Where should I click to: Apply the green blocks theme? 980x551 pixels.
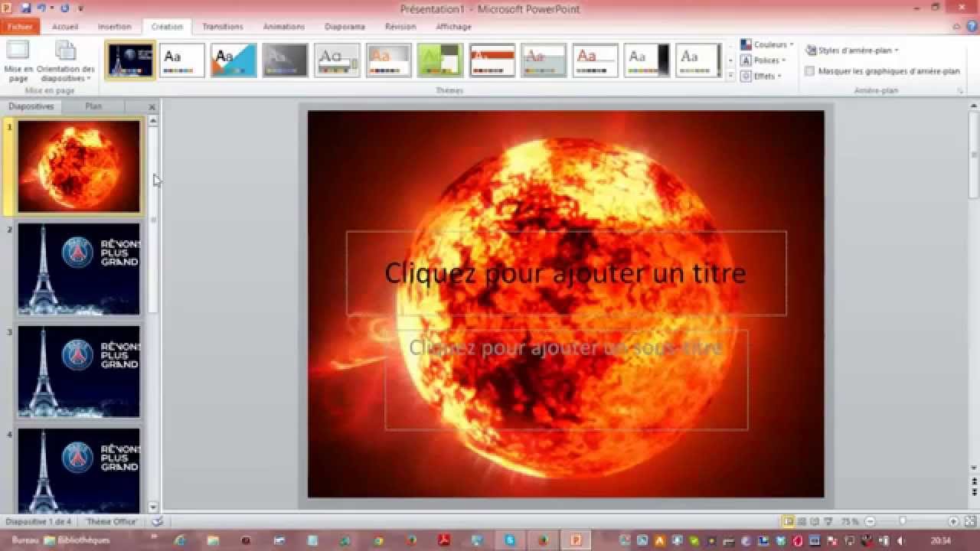(x=440, y=60)
